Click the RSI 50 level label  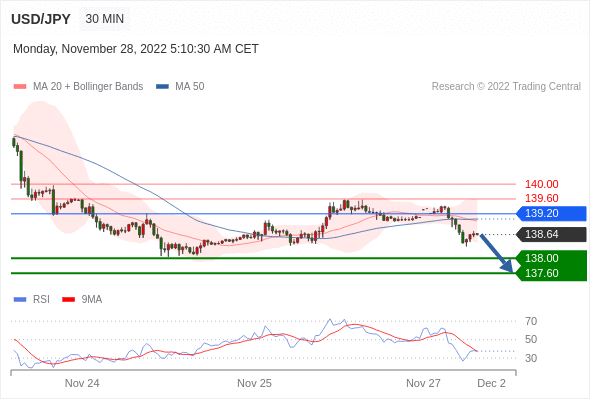(x=531, y=339)
